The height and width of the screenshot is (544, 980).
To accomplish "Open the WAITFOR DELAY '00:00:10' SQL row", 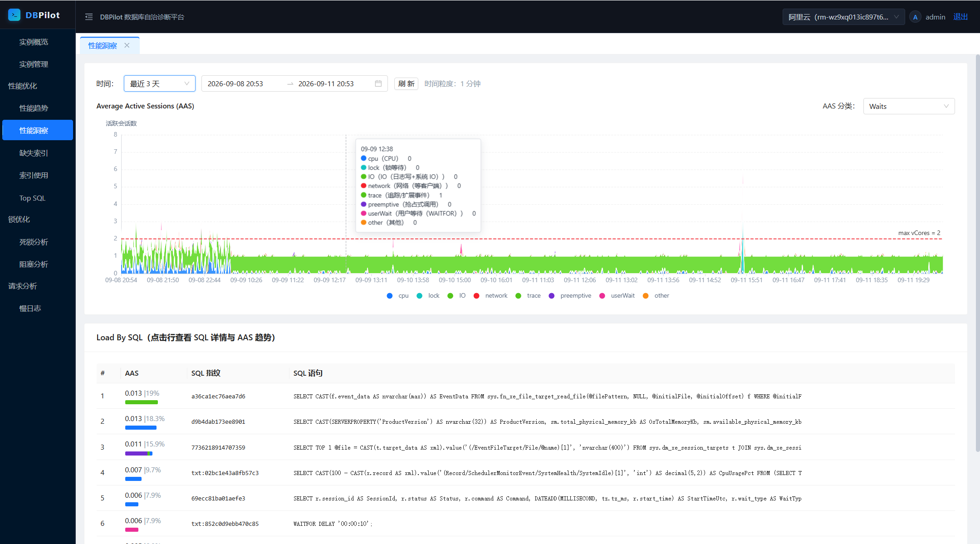I will (x=525, y=524).
